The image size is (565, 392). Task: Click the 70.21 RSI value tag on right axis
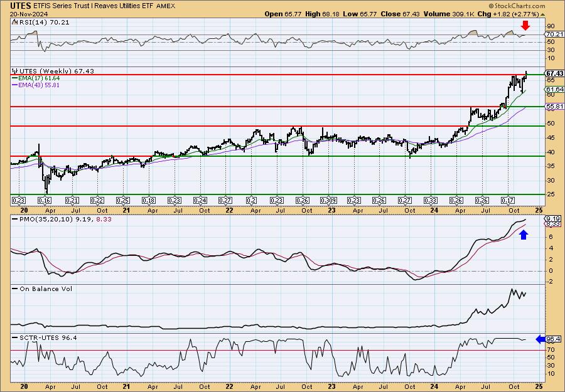pyautogui.click(x=554, y=34)
